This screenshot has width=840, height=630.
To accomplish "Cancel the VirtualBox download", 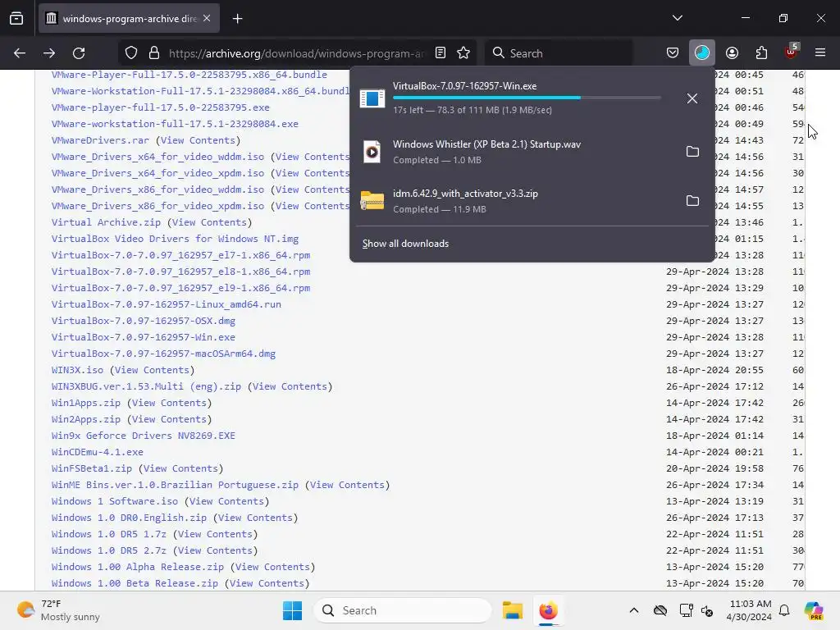I will (x=692, y=98).
